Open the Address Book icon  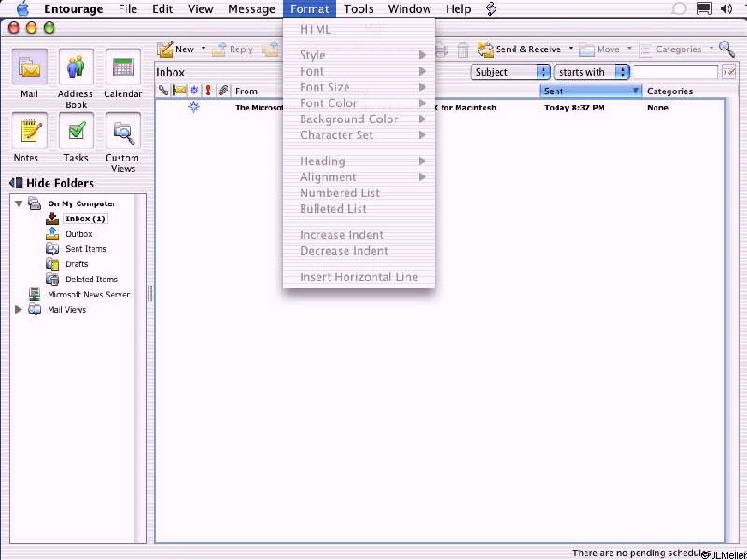coord(77,67)
